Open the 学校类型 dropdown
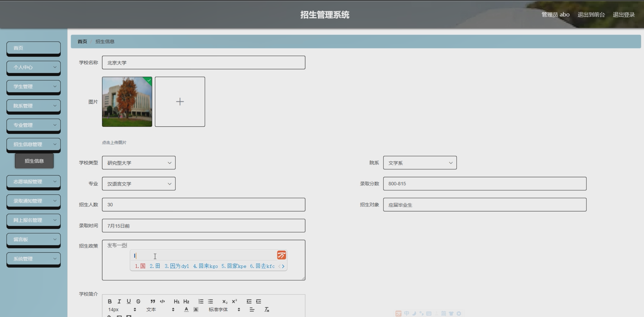The width and height of the screenshot is (644, 317). pos(139,163)
